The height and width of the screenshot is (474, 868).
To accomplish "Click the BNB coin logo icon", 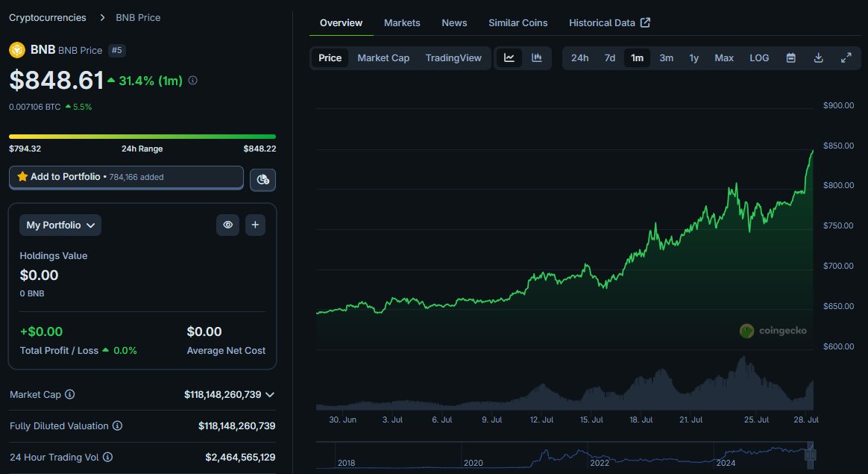I will 17,50.
